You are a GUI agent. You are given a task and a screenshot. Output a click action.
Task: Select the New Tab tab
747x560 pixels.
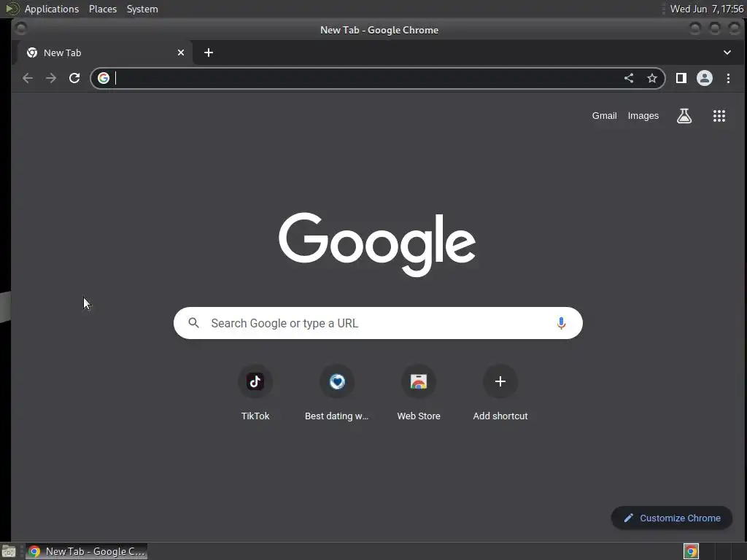[104, 52]
